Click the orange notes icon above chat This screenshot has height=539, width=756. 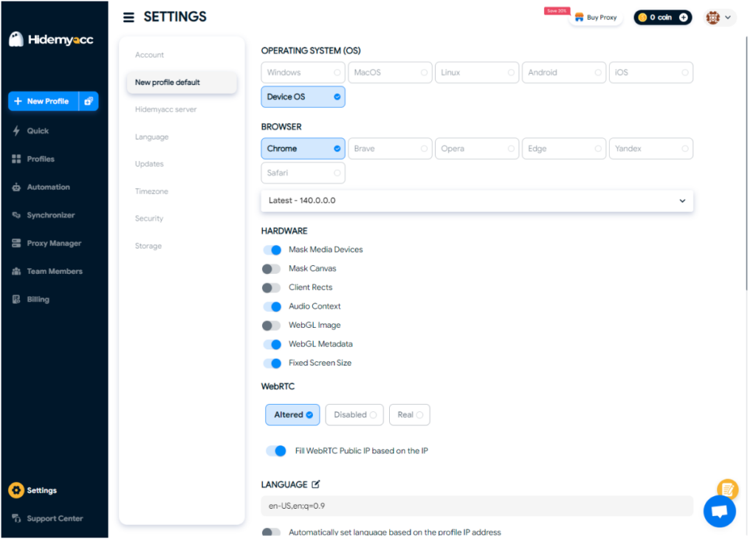coord(727,490)
